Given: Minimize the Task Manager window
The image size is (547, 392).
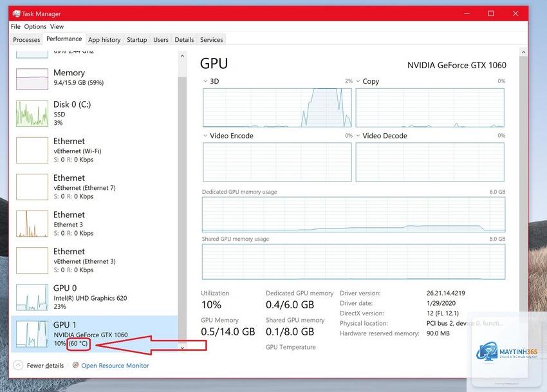Looking at the screenshot, I should 467,14.
